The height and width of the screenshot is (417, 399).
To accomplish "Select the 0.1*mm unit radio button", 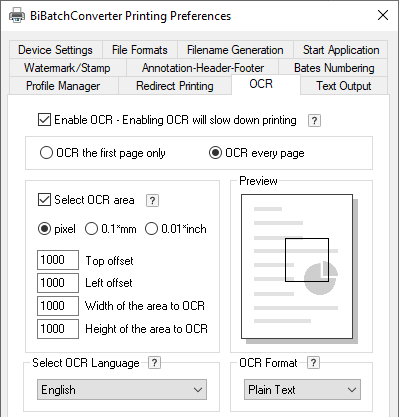I will point(91,229).
